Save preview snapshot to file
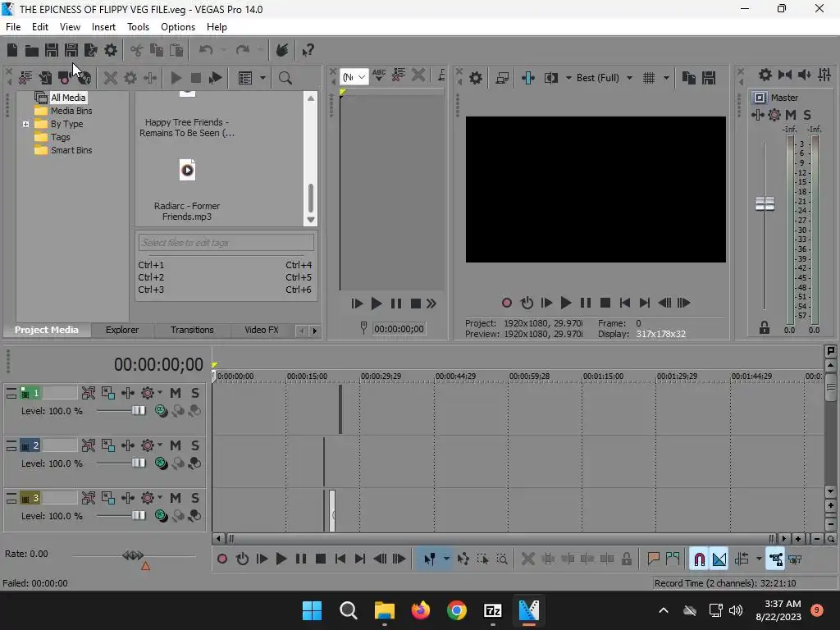The height and width of the screenshot is (630, 840). [x=709, y=78]
